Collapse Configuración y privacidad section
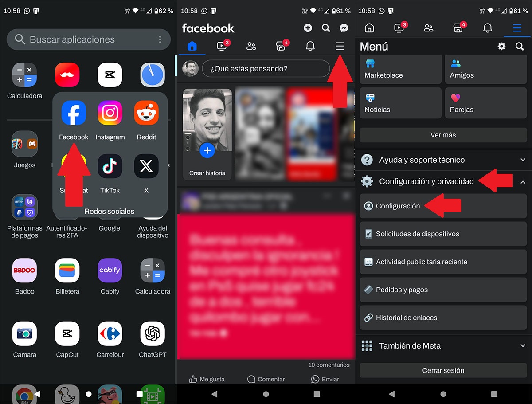The image size is (532, 404). coord(443,181)
